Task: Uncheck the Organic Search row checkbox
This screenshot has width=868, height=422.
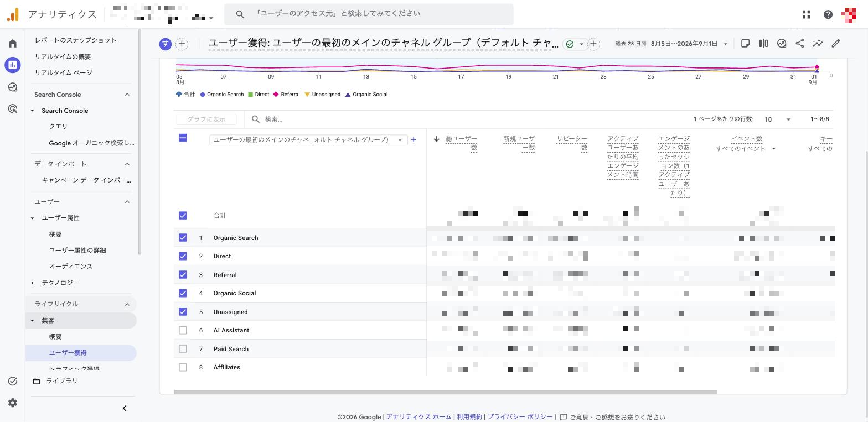Action: click(183, 238)
